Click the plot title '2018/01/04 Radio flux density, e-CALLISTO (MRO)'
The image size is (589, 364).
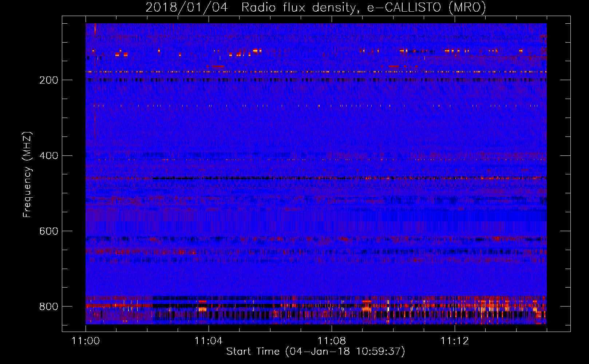(316, 8)
